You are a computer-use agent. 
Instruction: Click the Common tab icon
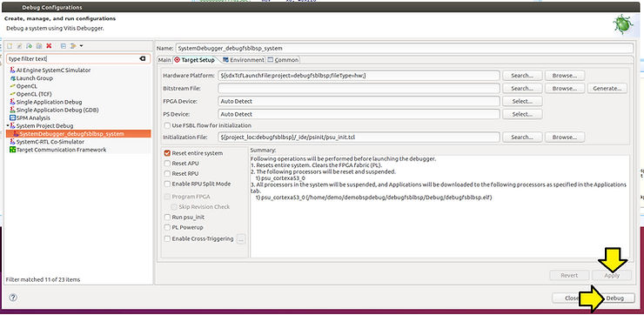click(271, 60)
